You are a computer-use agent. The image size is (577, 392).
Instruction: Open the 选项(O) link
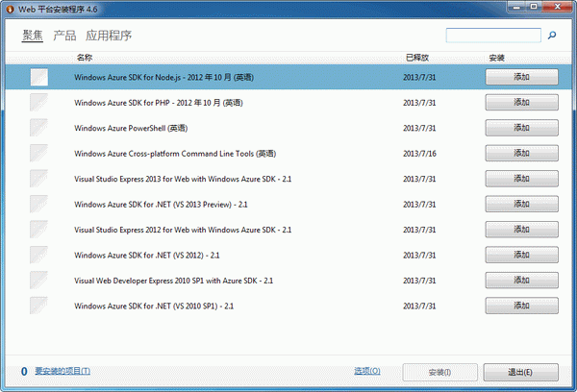(366, 371)
